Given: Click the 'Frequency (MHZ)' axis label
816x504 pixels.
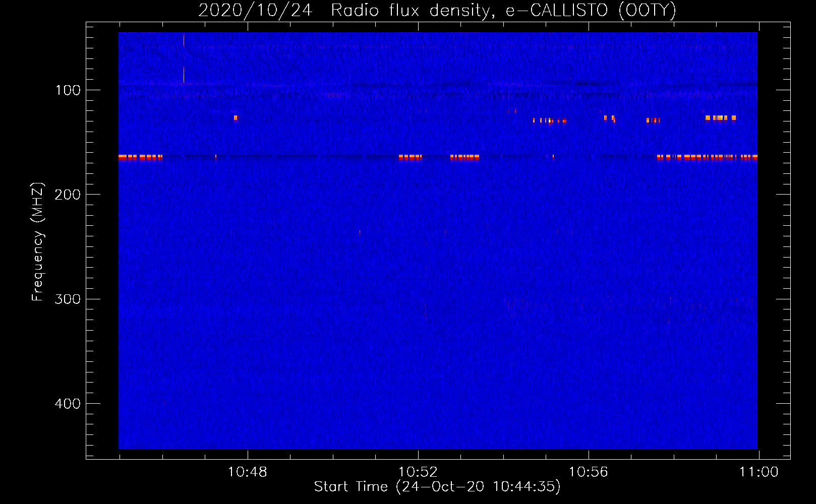Looking at the screenshot, I should click(38, 242).
